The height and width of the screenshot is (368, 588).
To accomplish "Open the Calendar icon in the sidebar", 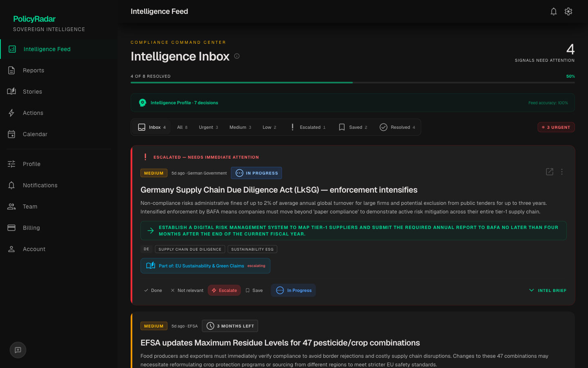I will (12, 134).
